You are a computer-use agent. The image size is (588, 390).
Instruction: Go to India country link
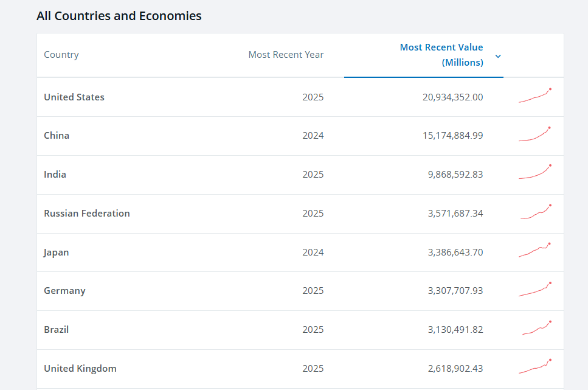pyautogui.click(x=55, y=175)
